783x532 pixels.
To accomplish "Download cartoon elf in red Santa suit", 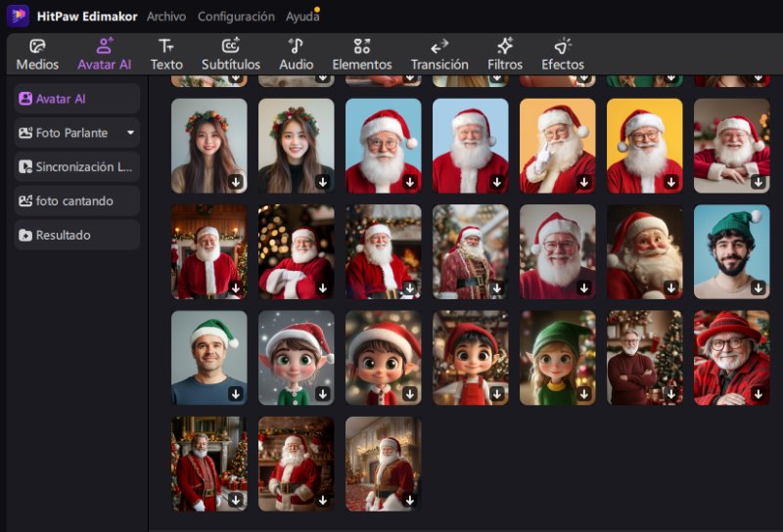I will (410, 394).
